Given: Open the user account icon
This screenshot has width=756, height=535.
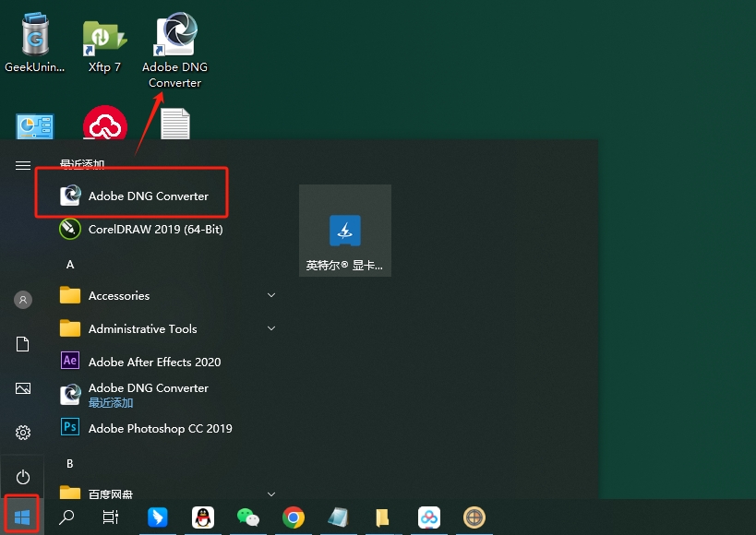Looking at the screenshot, I should [23, 299].
